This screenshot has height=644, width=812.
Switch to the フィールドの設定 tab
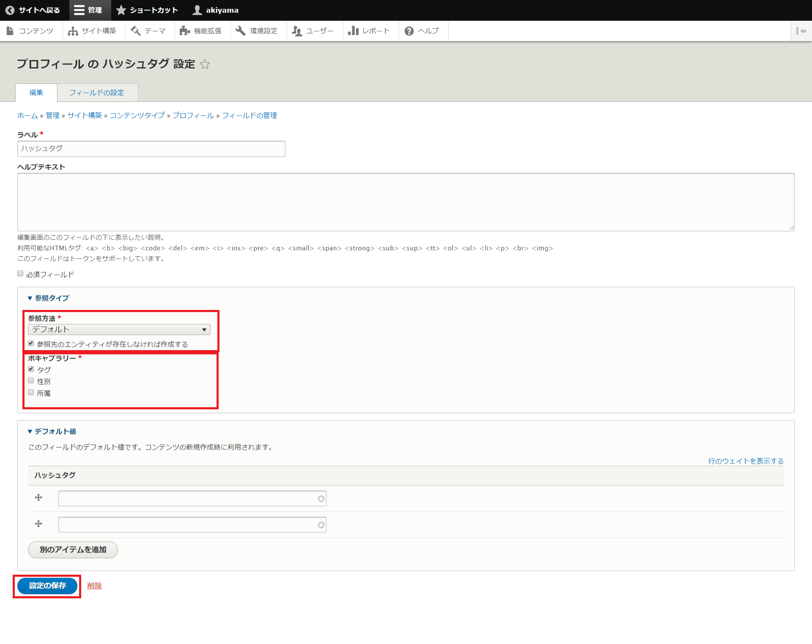point(96,93)
